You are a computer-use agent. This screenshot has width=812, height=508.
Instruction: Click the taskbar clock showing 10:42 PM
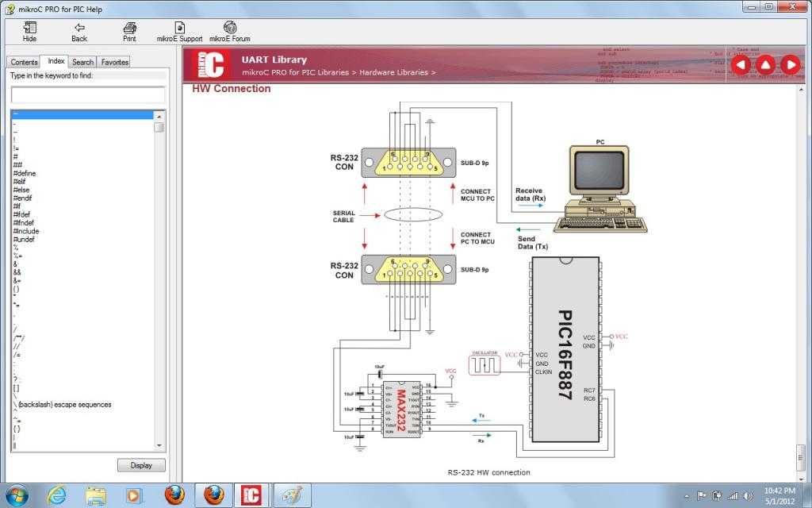tap(779, 491)
